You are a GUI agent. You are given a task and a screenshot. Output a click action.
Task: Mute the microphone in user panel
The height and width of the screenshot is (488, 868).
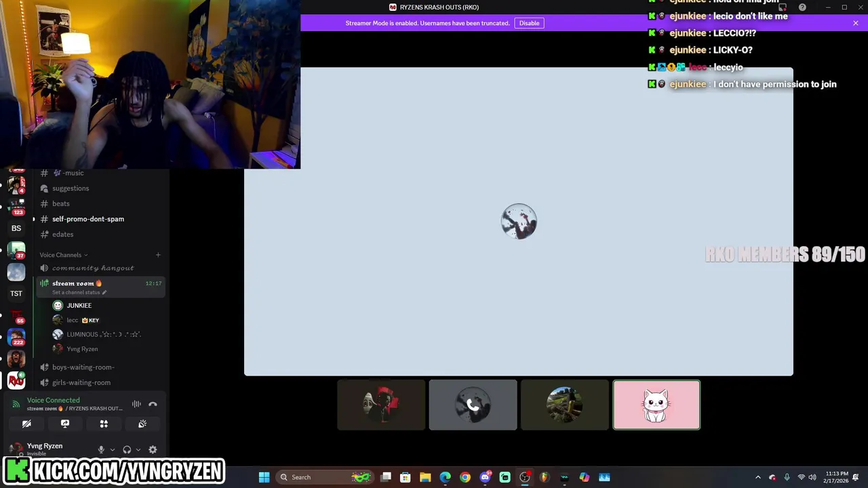[101, 449]
